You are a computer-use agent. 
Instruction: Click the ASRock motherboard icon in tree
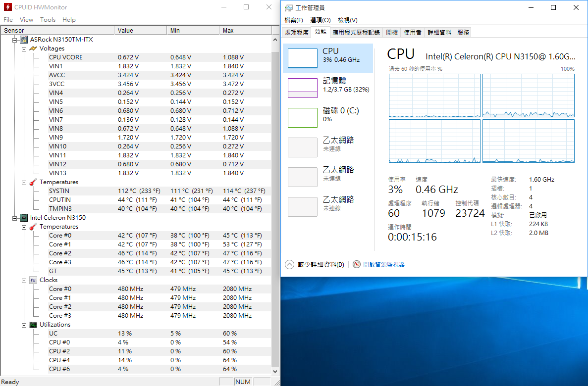(24, 40)
